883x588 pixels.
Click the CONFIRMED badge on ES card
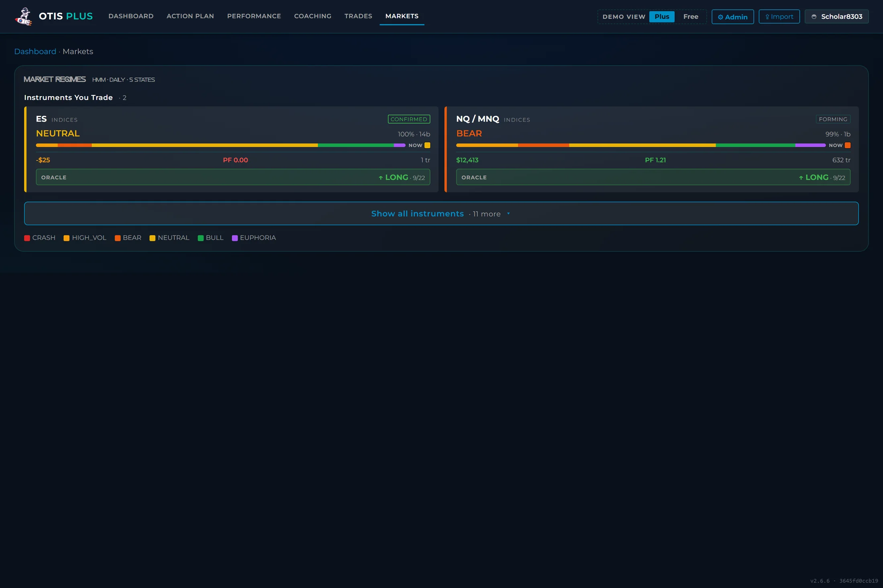409,119
